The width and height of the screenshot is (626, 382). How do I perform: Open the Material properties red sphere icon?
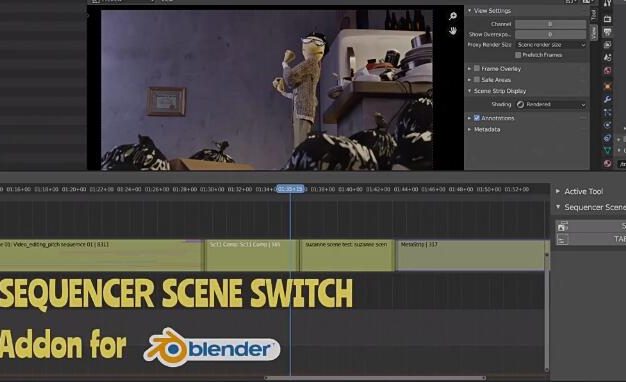[608, 163]
